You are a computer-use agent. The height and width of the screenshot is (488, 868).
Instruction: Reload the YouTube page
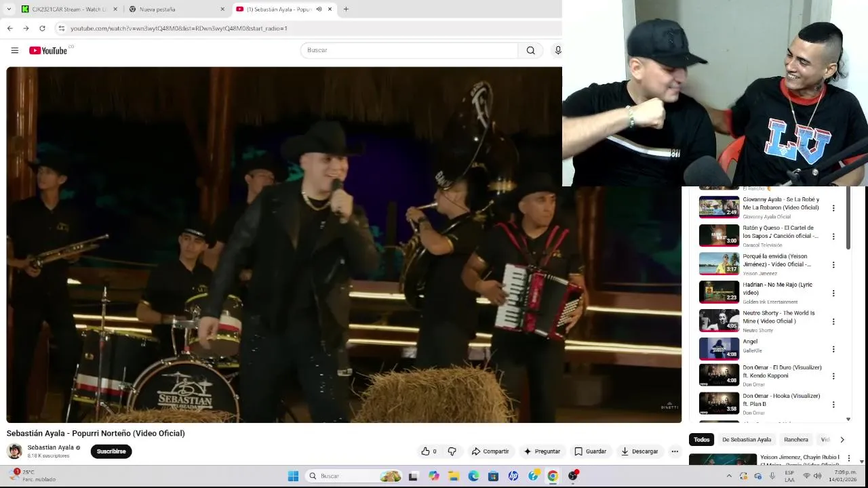pyautogui.click(x=42, y=28)
